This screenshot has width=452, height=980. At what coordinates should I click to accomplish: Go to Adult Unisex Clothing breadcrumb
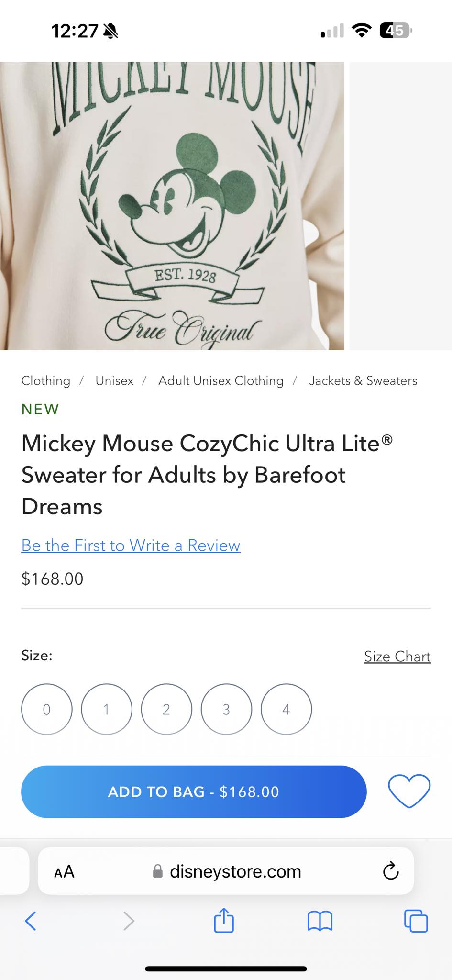[221, 380]
